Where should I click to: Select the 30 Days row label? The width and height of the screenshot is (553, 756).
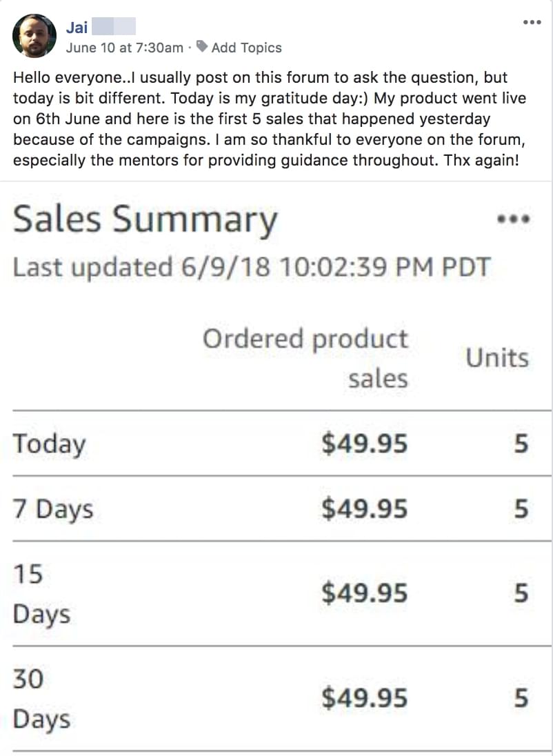[x=41, y=699]
